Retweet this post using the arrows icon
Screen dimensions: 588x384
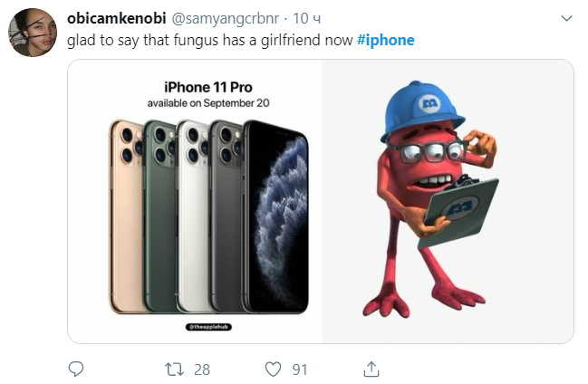click(x=171, y=369)
